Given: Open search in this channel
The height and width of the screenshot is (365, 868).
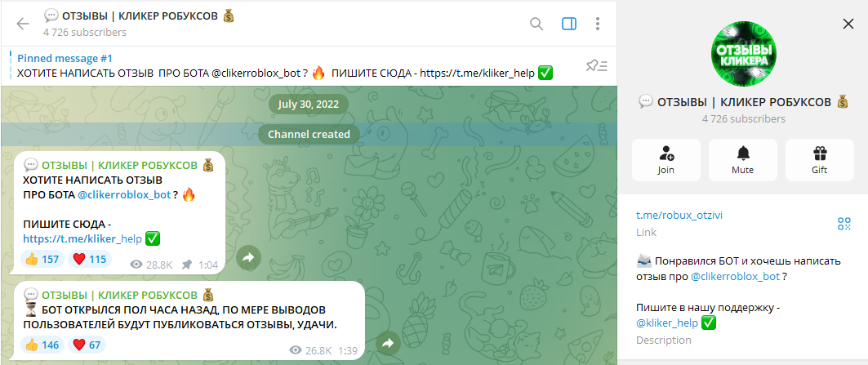Looking at the screenshot, I should [536, 24].
